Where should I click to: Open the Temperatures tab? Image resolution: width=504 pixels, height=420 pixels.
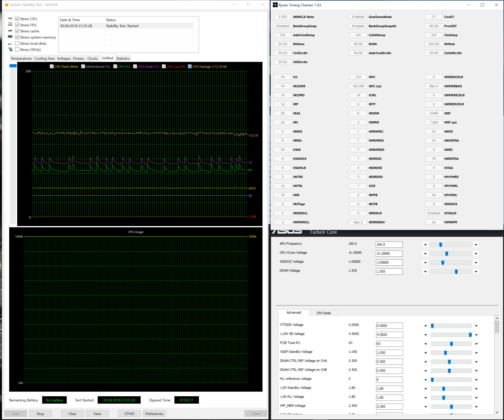(21, 58)
